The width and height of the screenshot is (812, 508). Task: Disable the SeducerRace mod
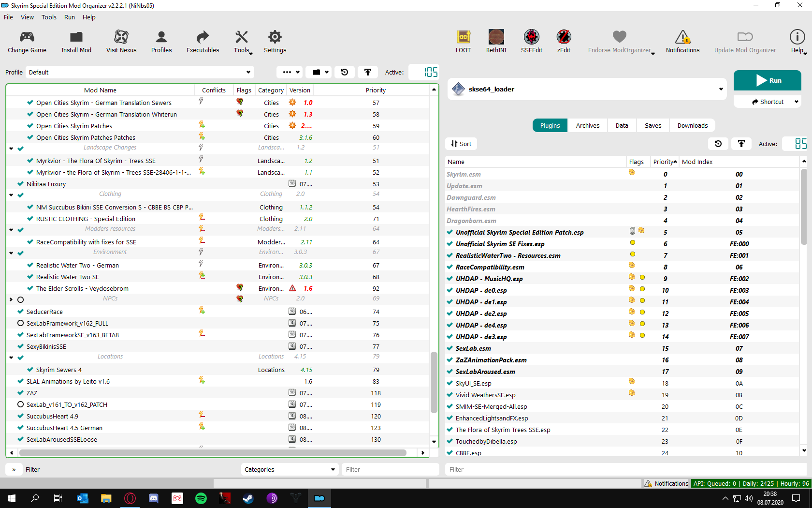tap(20, 312)
